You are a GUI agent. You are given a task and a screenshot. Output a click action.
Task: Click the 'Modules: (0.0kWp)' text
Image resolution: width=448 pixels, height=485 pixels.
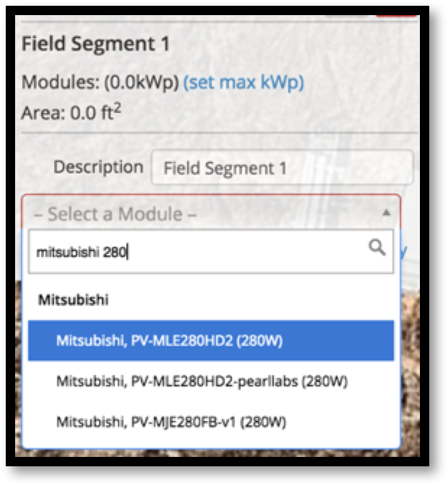click(100, 83)
